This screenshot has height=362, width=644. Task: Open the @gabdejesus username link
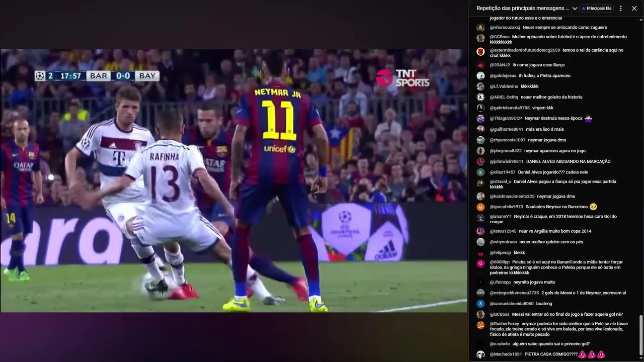[503, 76]
